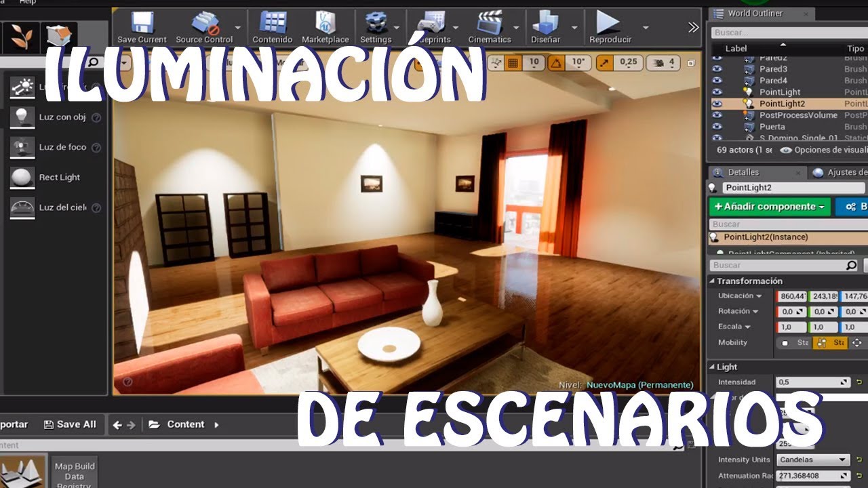The width and height of the screenshot is (868, 488).
Task: Open the Source Control dropdown arrow
Action: pos(238,27)
